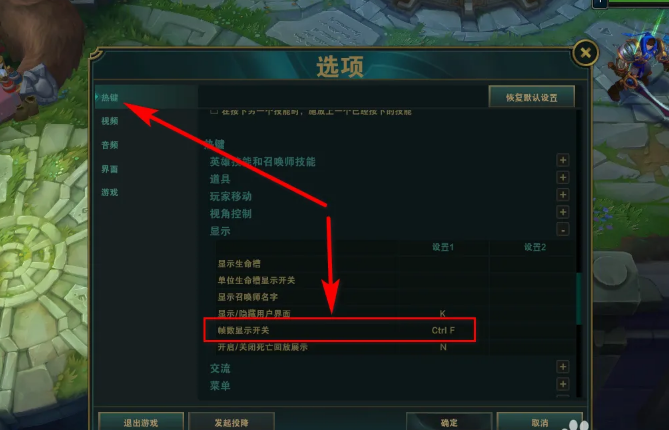669x430 pixels.
Task: Close the 选项 options dialog with X
Action: coord(585,53)
